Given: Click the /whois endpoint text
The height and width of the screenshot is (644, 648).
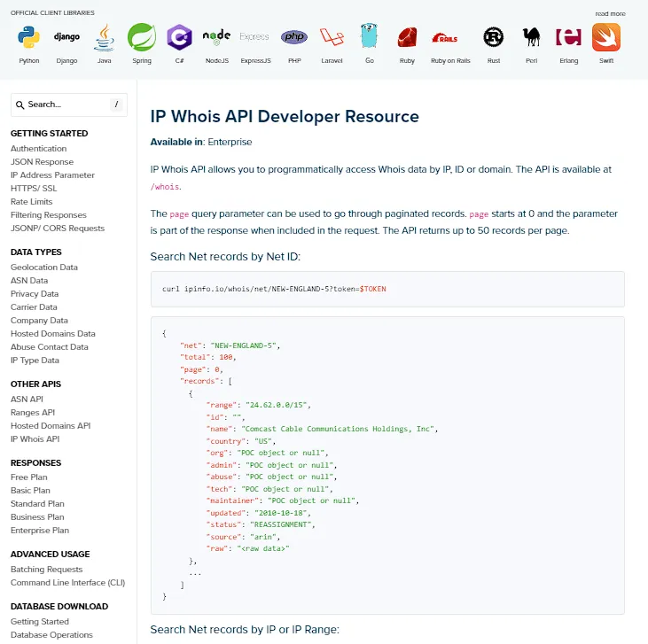Looking at the screenshot, I should point(165,186).
